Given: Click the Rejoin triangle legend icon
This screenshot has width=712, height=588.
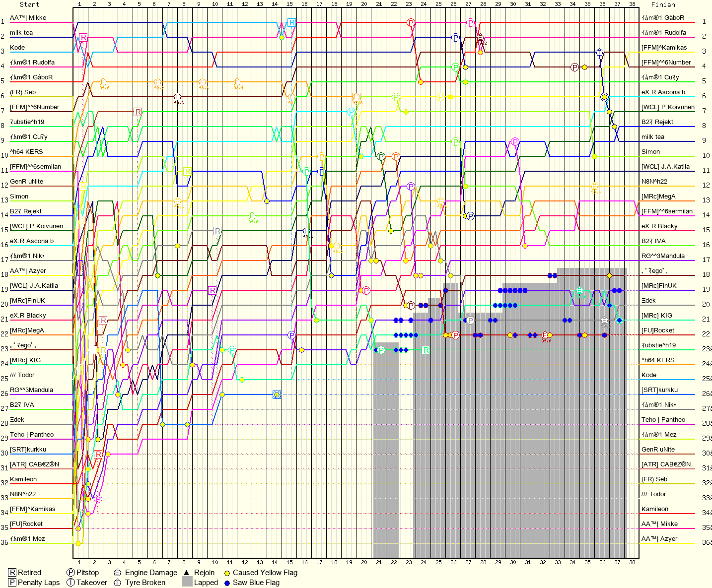Looking at the screenshot, I should (x=187, y=573).
